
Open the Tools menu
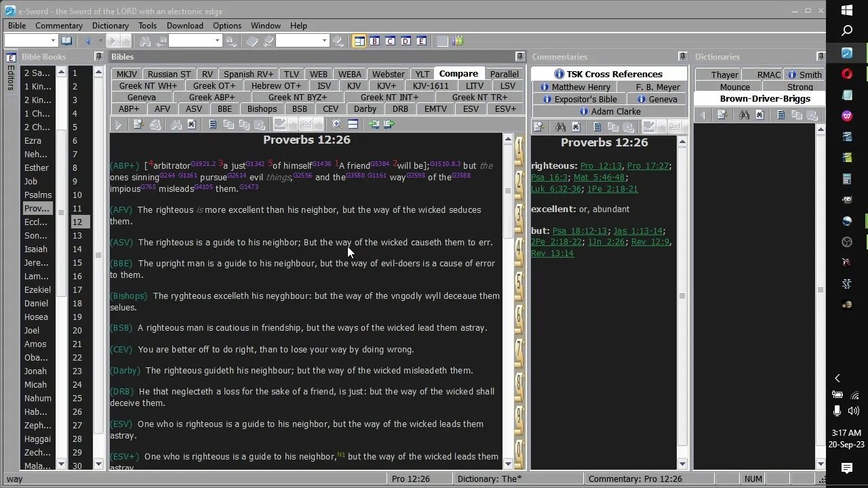pos(147,25)
